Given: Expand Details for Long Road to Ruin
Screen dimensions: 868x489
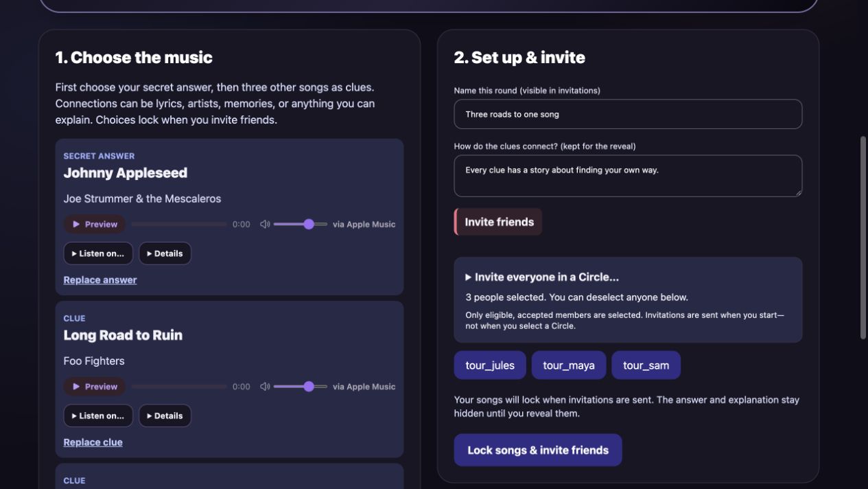Looking at the screenshot, I should 165,416.
